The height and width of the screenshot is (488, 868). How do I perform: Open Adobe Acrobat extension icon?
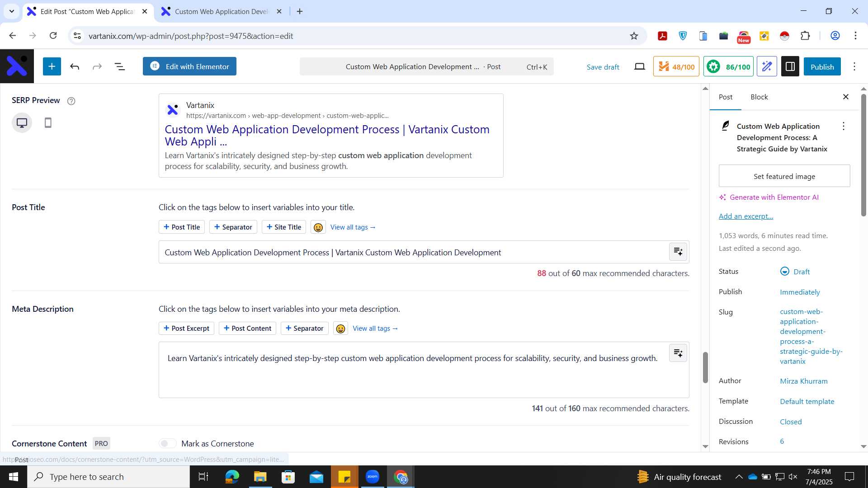pos(662,36)
